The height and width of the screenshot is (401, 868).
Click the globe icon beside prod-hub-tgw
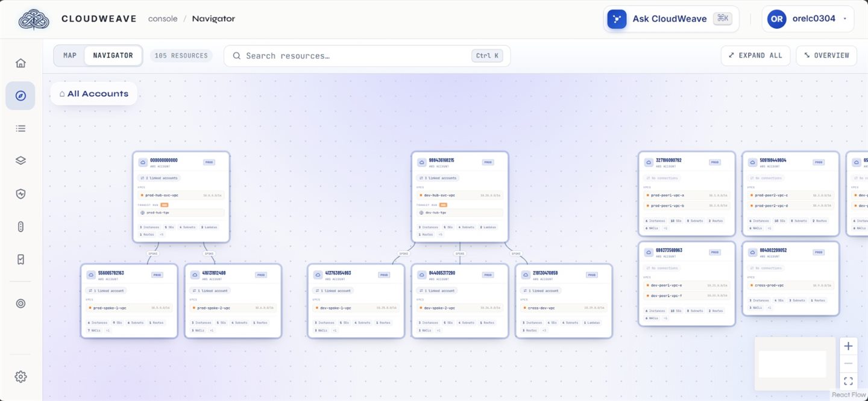tap(143, 213)
